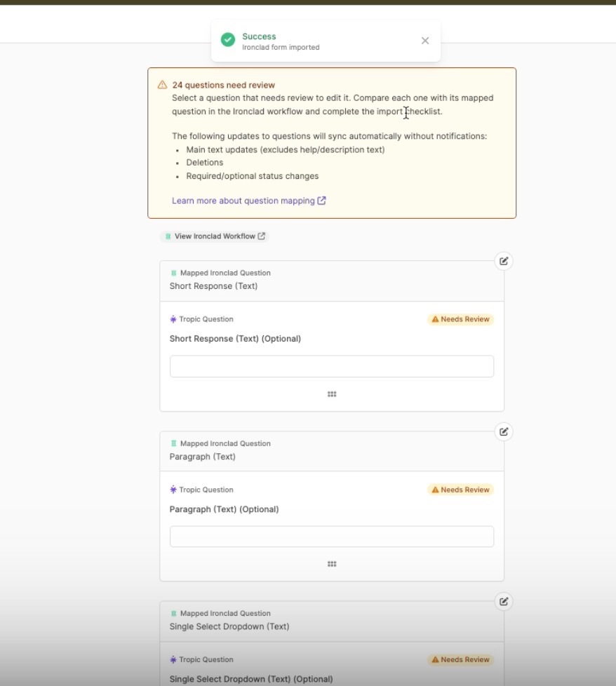Edit the Single Select Dropdown question via pencil
616x686 pixels.
pyautogui.click(x=504, y=602)
